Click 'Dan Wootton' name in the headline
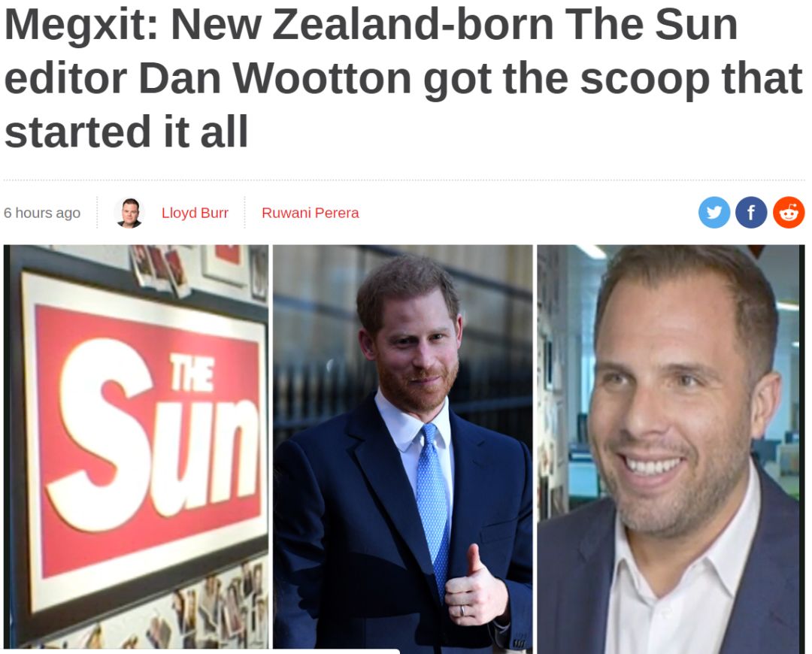812x654 pixels. (275, 78)
